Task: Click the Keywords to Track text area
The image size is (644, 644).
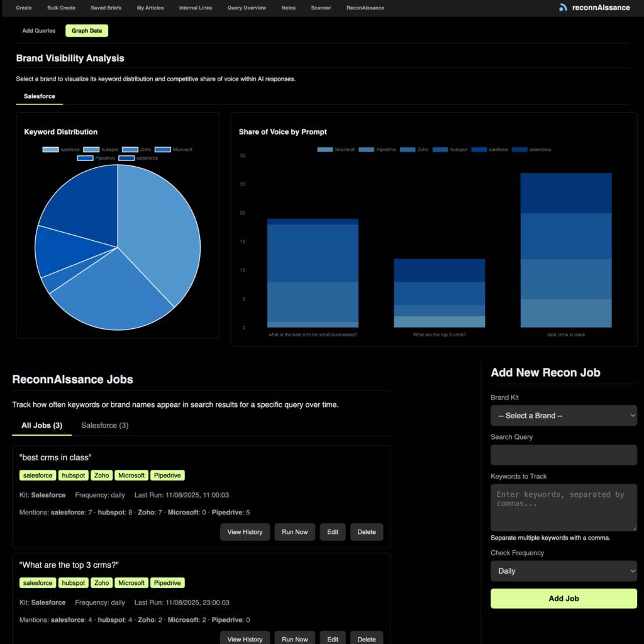Action: coord(563,508)
